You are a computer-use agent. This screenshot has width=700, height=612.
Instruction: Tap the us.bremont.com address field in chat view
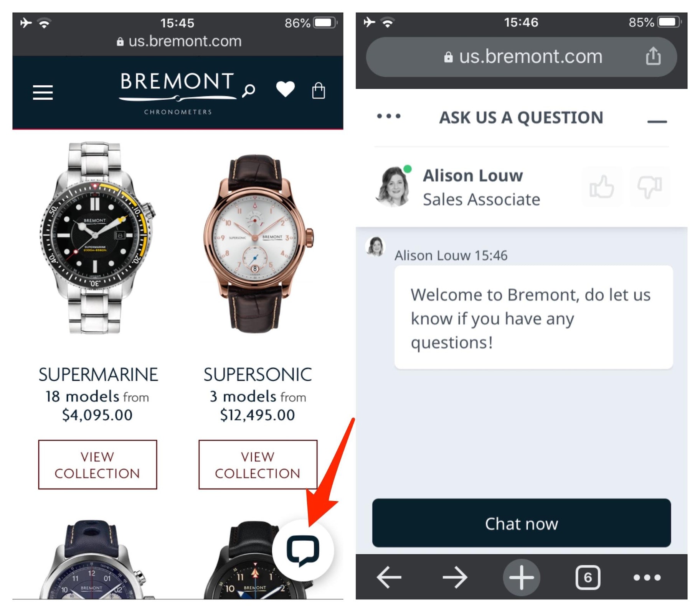[x=521, y=57]
